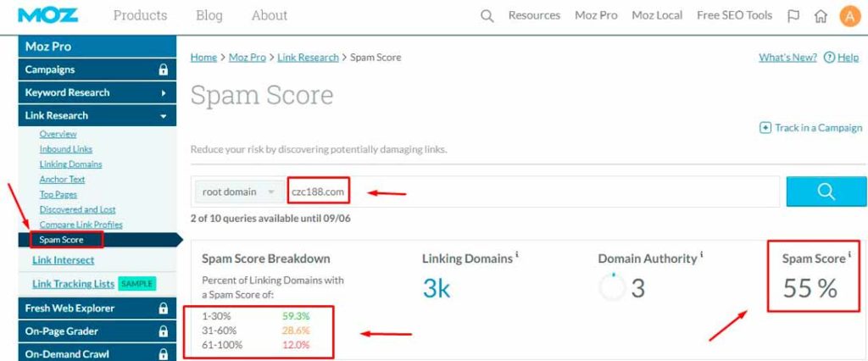Open Link Intersect in sidebar
This screenshot has height=361, width=868.
(x=63, y=260)
